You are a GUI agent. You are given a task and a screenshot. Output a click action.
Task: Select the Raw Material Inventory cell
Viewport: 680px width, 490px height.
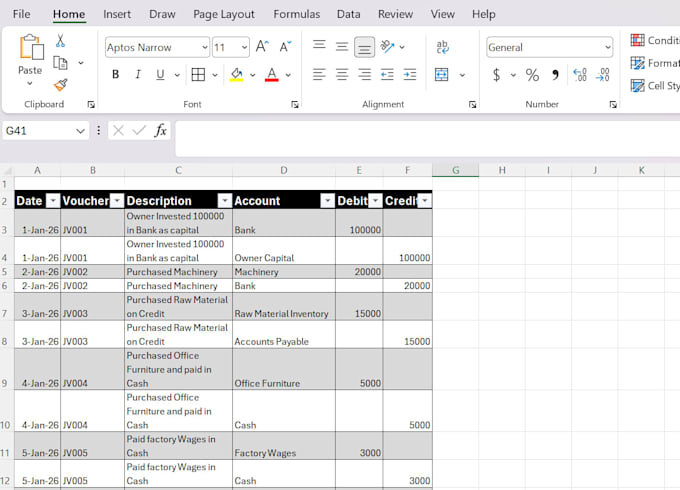click(284, 307)
